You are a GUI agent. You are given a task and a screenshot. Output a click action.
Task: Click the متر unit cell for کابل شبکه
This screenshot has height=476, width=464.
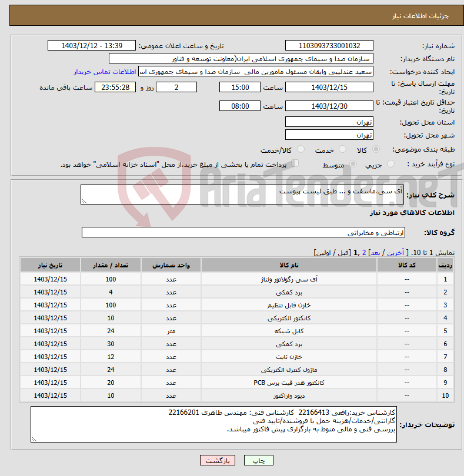tap(171, 331)
